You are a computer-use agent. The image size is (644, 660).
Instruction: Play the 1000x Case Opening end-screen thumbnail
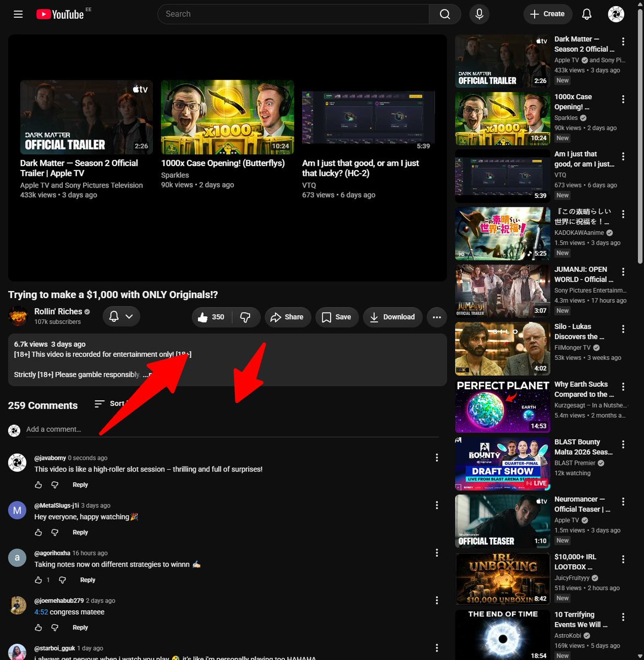(228, 117)
